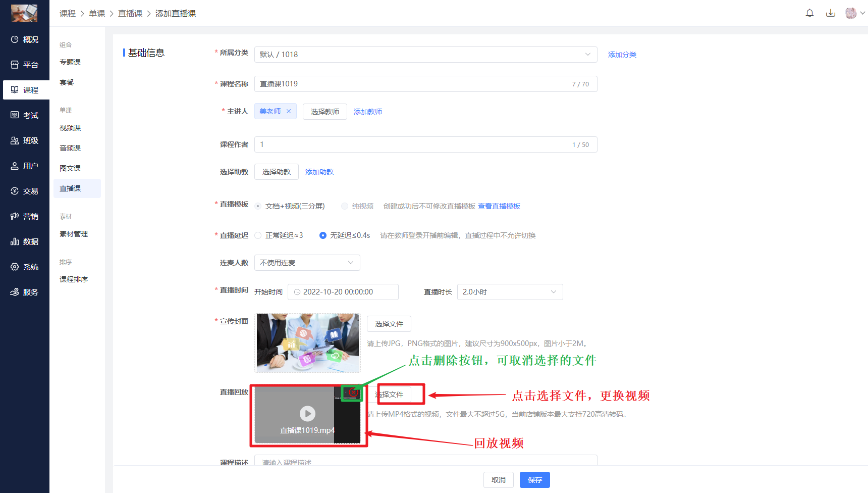Go to 视频课 menu item
This screenshot has height=493, width=868.
coord(70,128)
